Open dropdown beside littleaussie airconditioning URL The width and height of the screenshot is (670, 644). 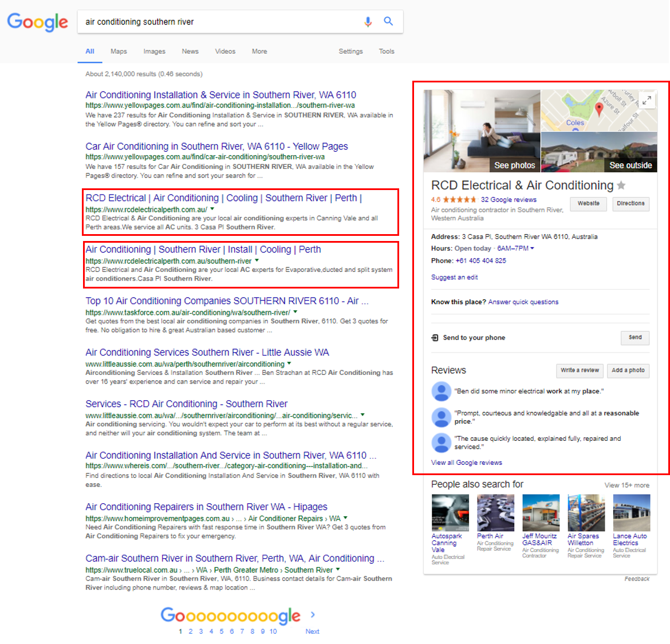tap(289, 364)
